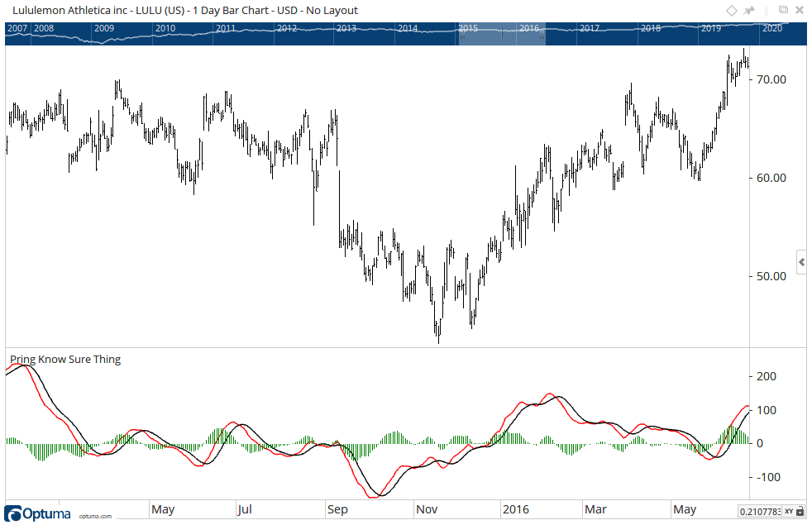812x525 pixels.
Task: Click the Mar date axis label
Action: click(595, 509)
